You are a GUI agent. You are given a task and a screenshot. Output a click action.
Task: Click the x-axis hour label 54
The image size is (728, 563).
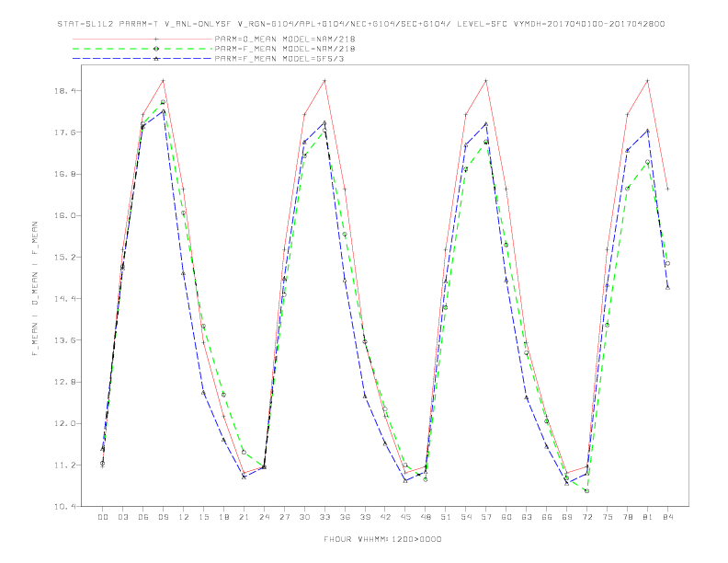point(466,517)
